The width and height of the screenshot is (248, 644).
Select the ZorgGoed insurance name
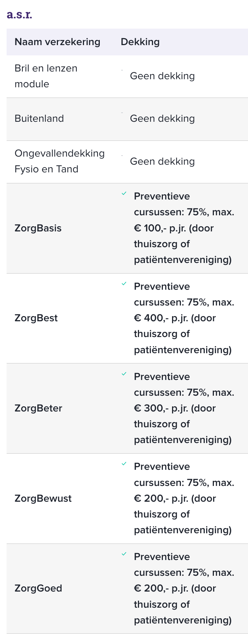38,588
